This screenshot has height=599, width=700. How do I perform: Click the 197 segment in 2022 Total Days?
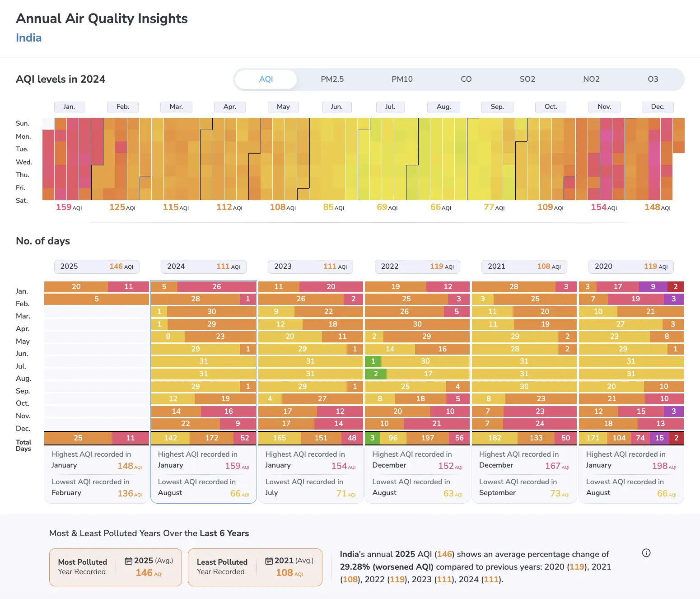coord(428,438)
